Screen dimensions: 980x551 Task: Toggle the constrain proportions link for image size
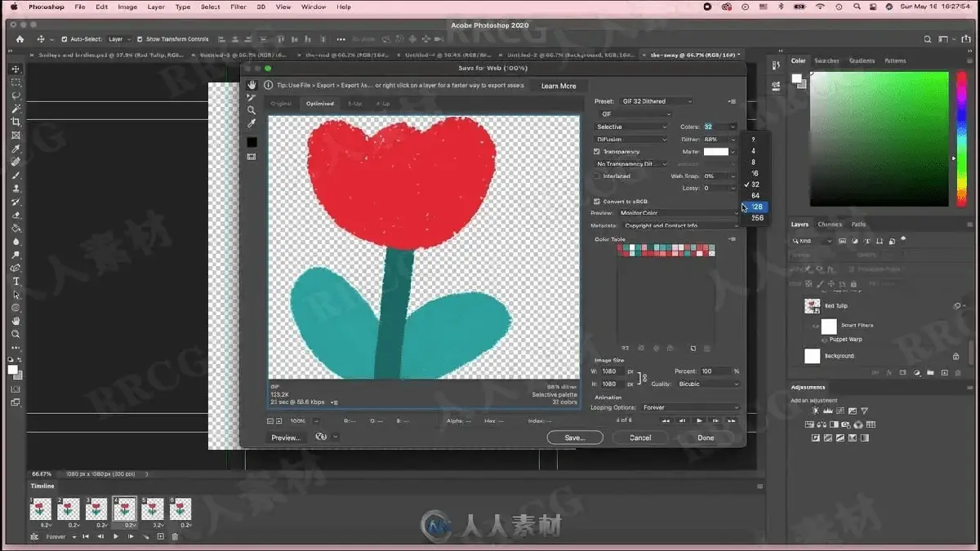point(644,378)
